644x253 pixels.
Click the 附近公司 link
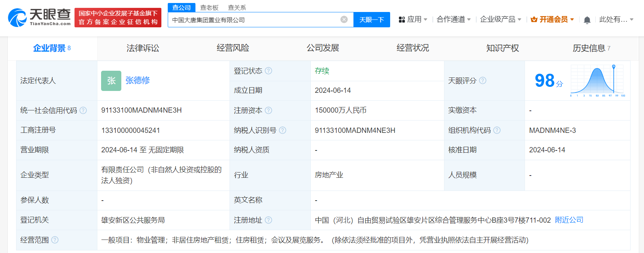569,220
